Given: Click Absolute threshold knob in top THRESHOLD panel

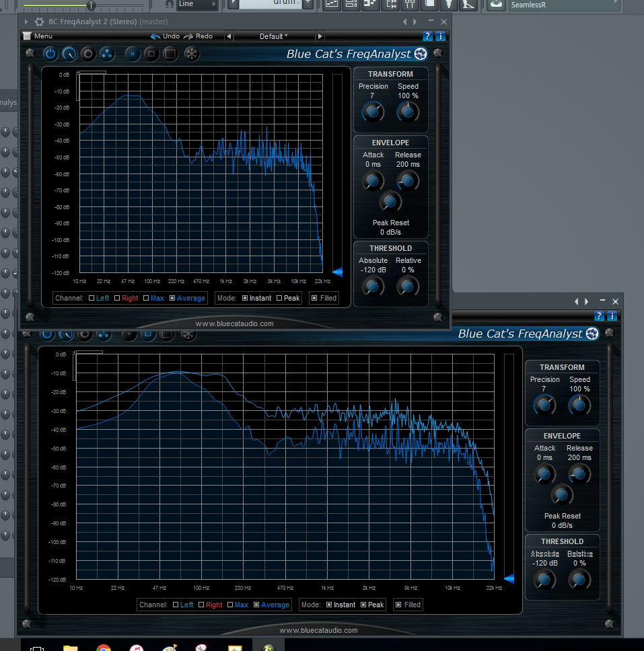Looking at the screenshot, I should coord(373,286).
